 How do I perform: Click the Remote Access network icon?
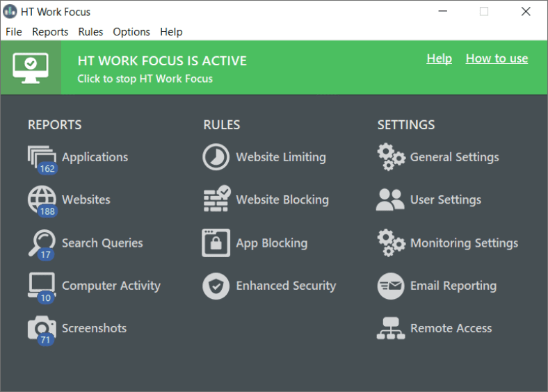pos(391,328)
